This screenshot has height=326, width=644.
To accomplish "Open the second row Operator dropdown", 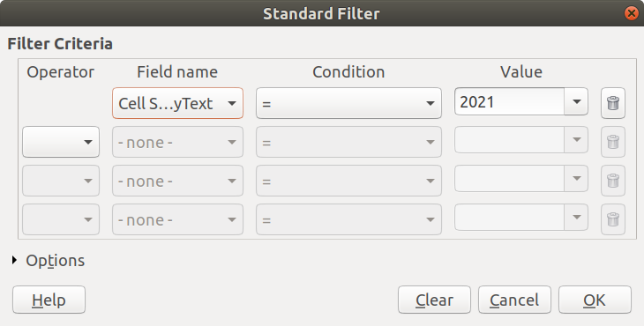I will tap(61, 142).
